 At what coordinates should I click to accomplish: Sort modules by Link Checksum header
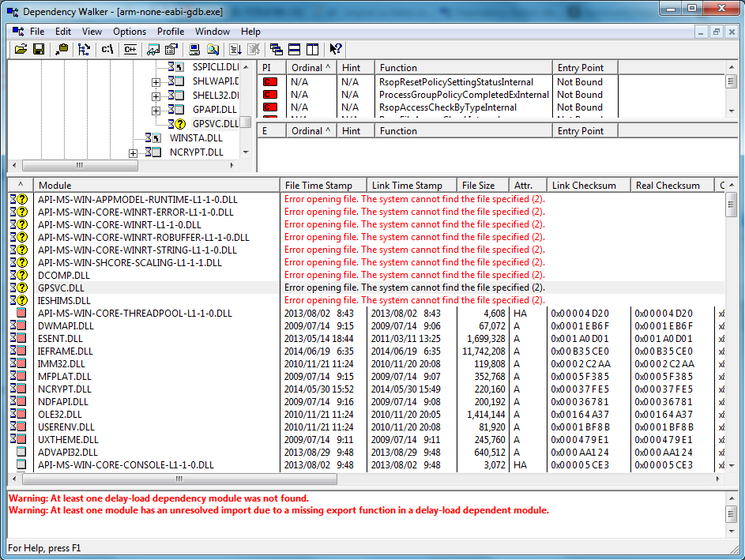tap(589, 186)
